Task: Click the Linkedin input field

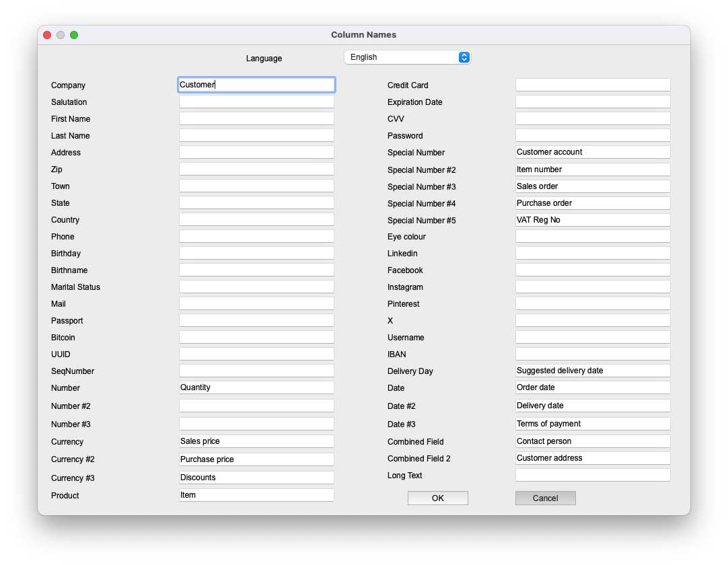Action: [x=593, y=253]
